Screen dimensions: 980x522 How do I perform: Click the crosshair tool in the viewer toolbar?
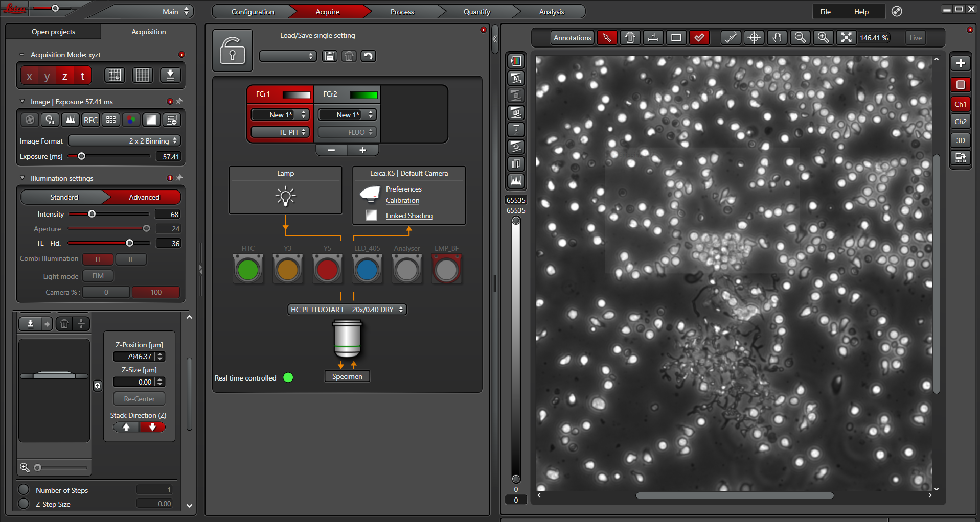click(x=754, y=38)
